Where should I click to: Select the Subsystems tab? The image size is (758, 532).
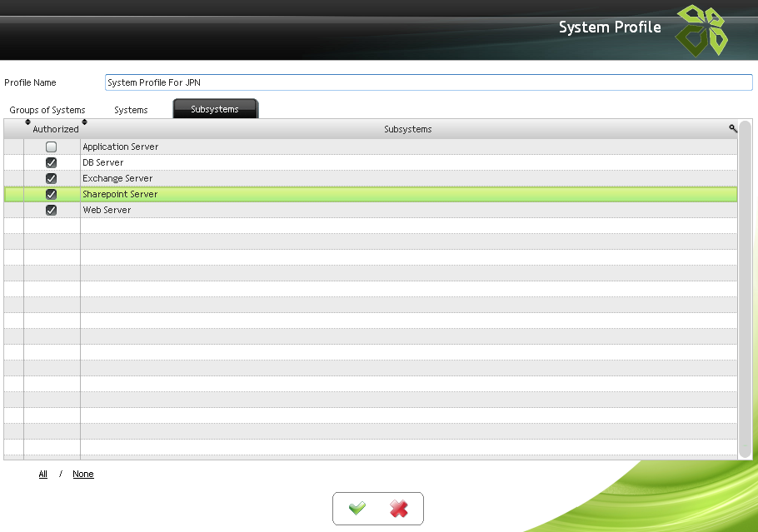click(x=215, y=109)
